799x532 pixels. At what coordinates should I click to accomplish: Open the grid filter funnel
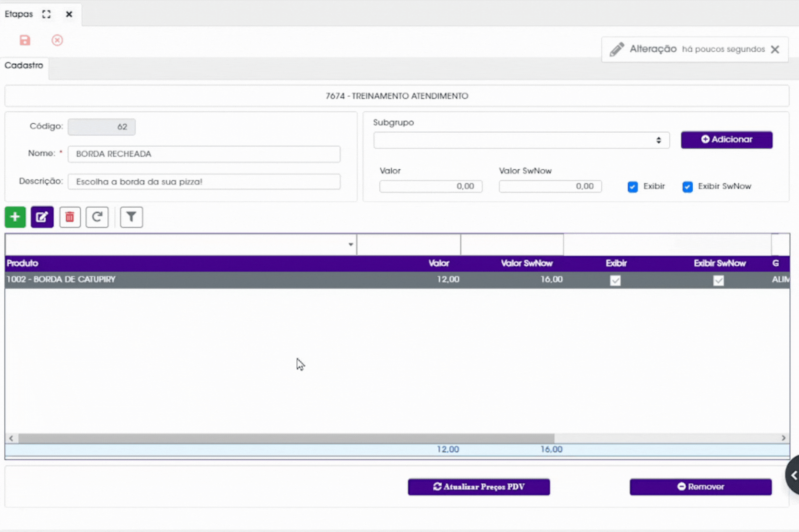point(131,217)
